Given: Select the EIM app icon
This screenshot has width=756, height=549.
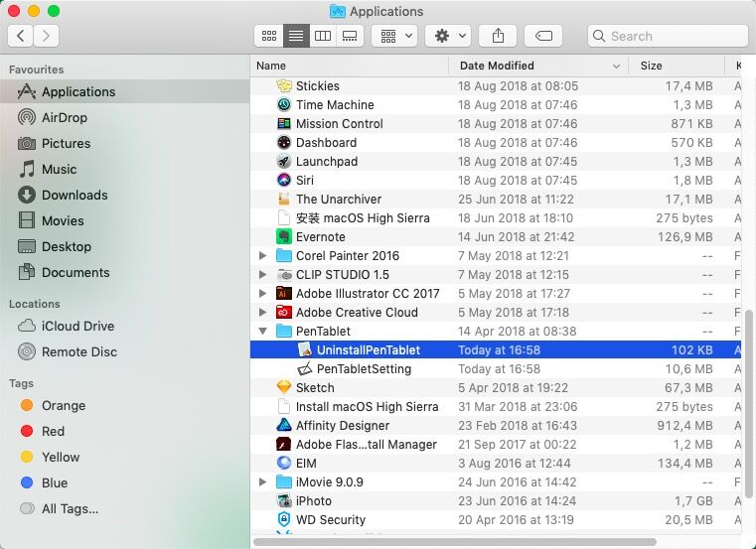Looking at the screenshot, I should [x=284, y=463].
